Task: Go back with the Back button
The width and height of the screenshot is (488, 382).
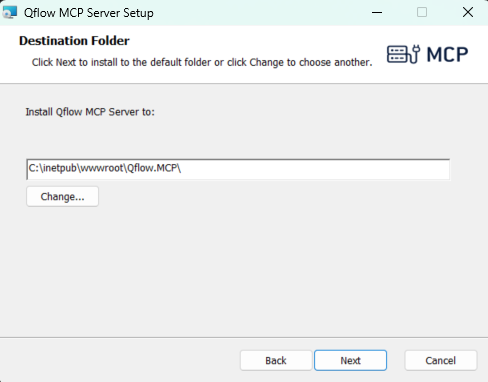Action: [276, 360]
